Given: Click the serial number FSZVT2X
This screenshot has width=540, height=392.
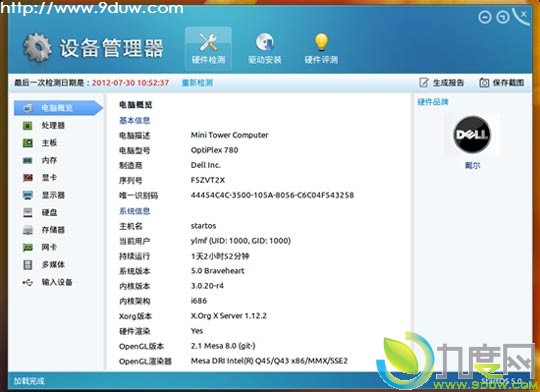Looking at the screenshot, I should click(x=208, y=180).
